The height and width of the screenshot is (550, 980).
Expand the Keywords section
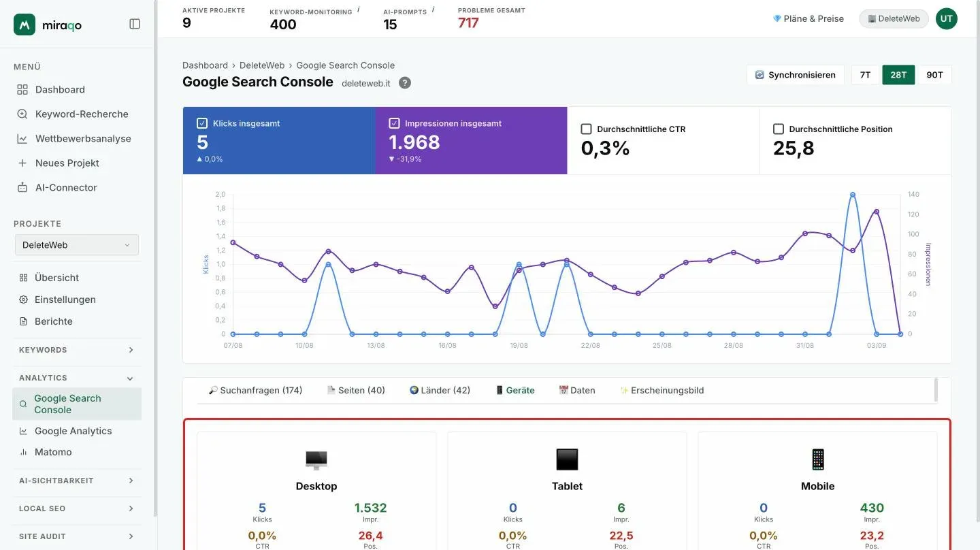[x=77, y=350]
